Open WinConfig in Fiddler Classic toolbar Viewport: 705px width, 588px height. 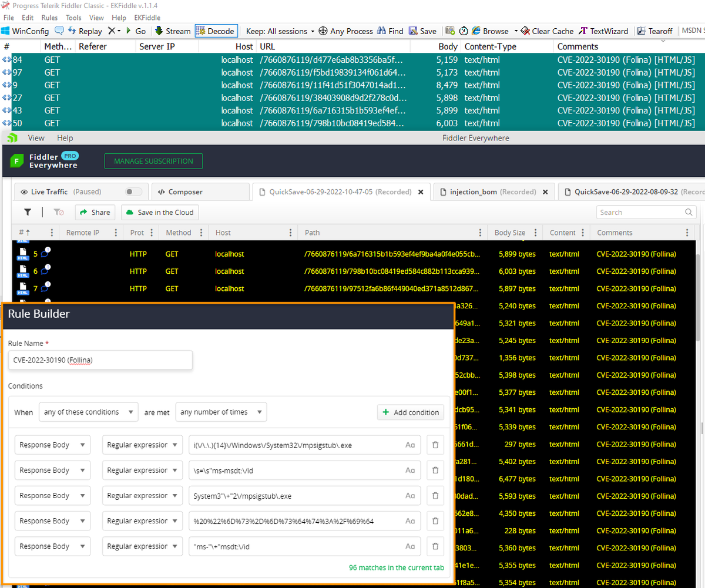[x=25, y=31]
